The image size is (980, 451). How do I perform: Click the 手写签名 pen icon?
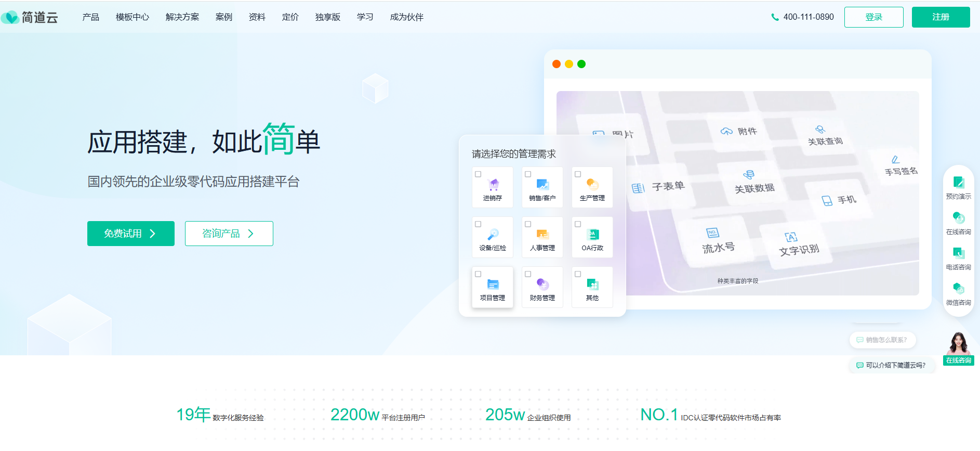895,160
